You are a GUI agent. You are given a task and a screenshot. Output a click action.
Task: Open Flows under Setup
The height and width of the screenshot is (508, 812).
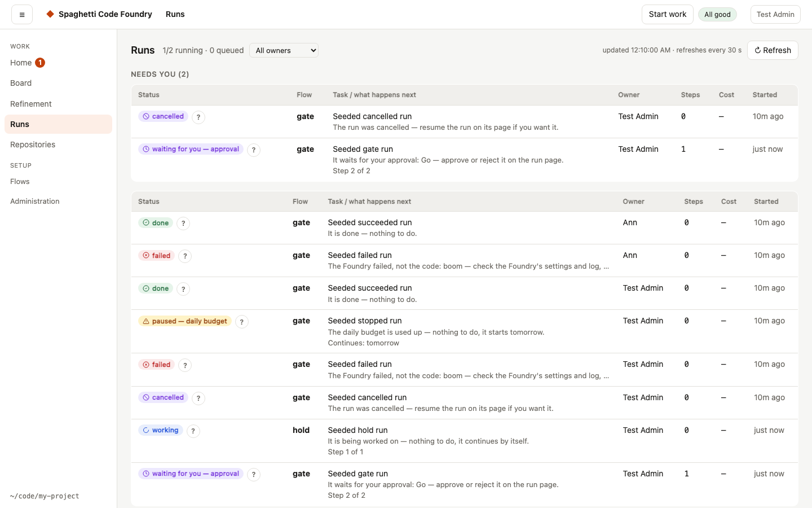tap(58, 181)
